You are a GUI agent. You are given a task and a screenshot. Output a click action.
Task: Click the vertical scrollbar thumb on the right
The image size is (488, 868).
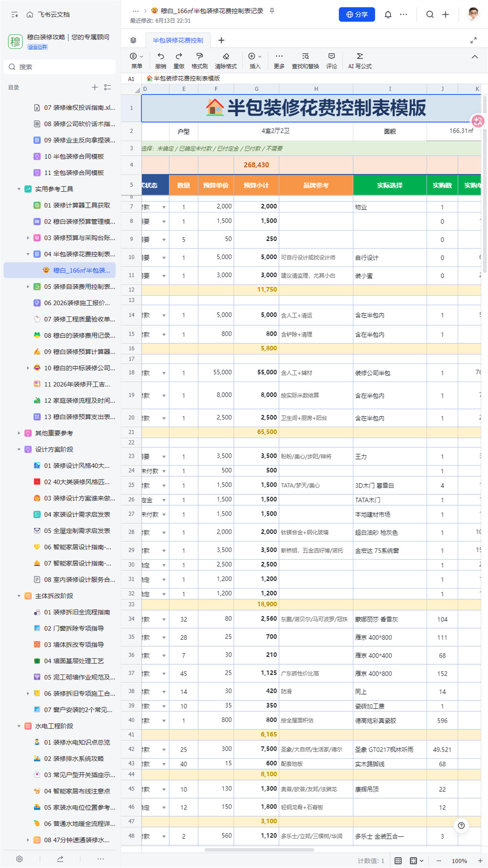pyautogui.click(x=485, y=184)
